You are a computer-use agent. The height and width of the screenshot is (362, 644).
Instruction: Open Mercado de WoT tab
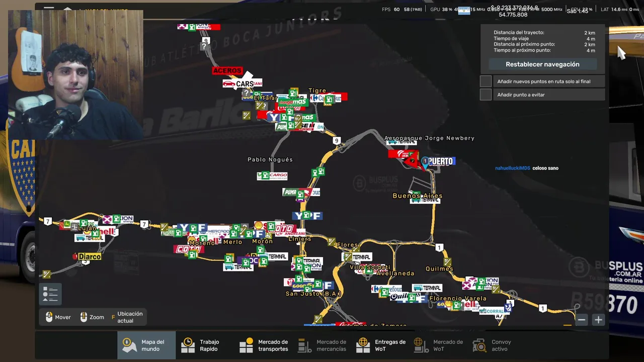tap(438, 345)
